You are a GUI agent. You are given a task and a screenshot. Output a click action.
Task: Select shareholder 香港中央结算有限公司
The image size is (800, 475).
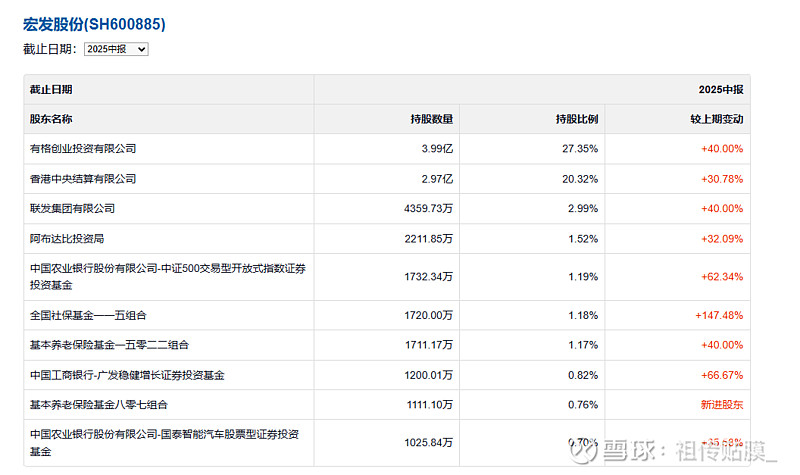[83, 179]
